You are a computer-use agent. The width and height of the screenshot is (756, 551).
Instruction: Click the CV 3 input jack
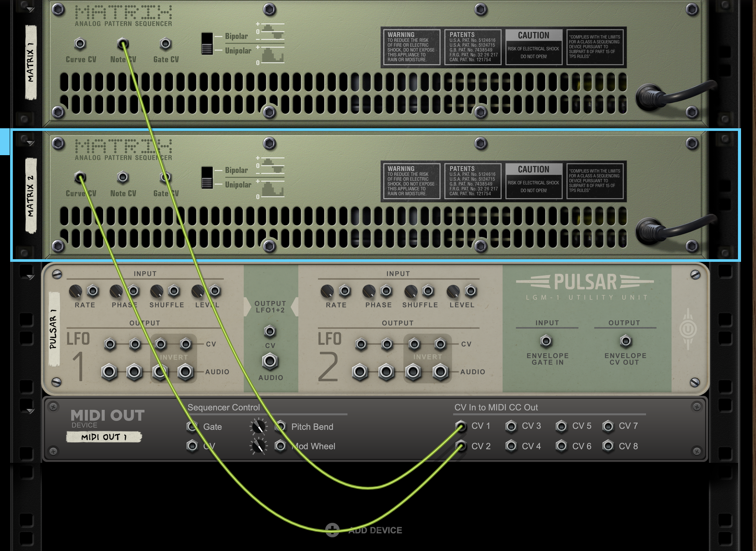coord(511,426)
